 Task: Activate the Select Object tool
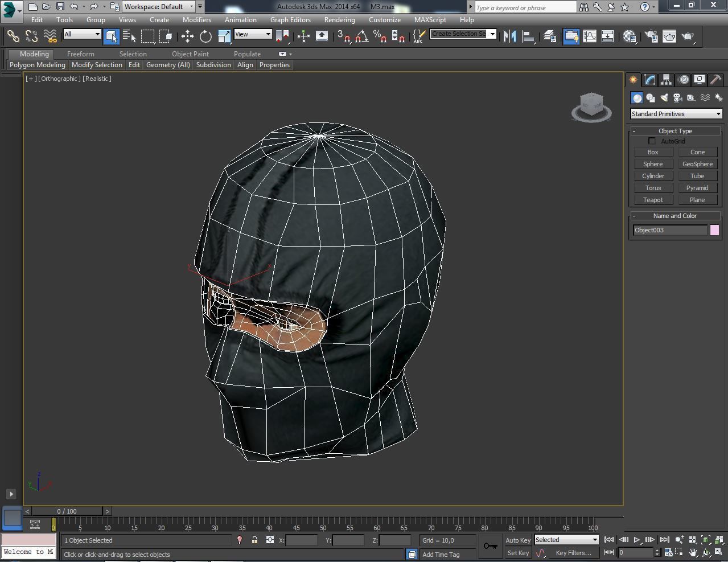point(112,36)
